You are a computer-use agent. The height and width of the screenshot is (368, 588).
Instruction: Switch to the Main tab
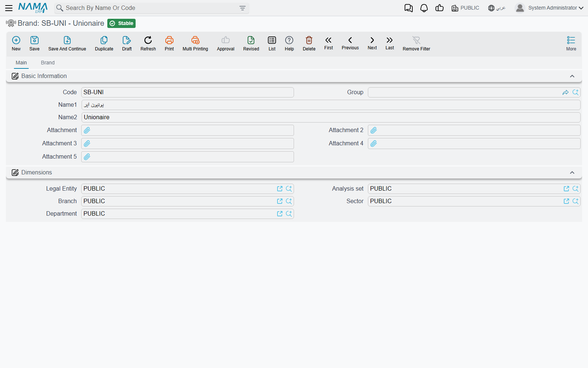point(21,63)
